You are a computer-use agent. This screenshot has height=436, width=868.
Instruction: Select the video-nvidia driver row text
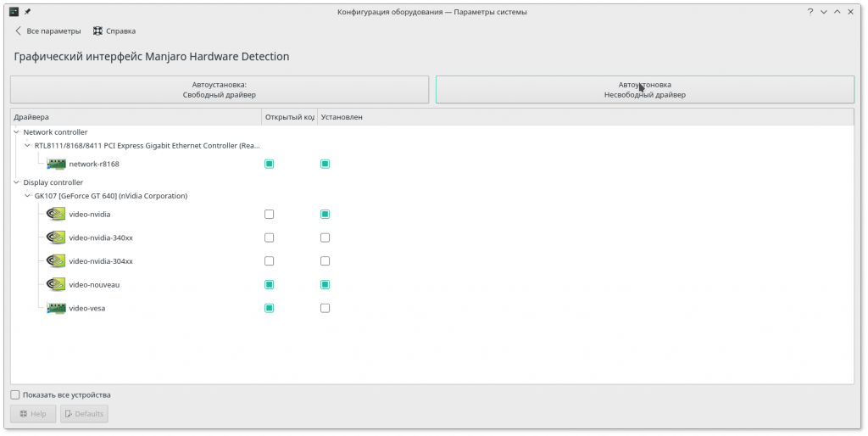tap(90, 215)
